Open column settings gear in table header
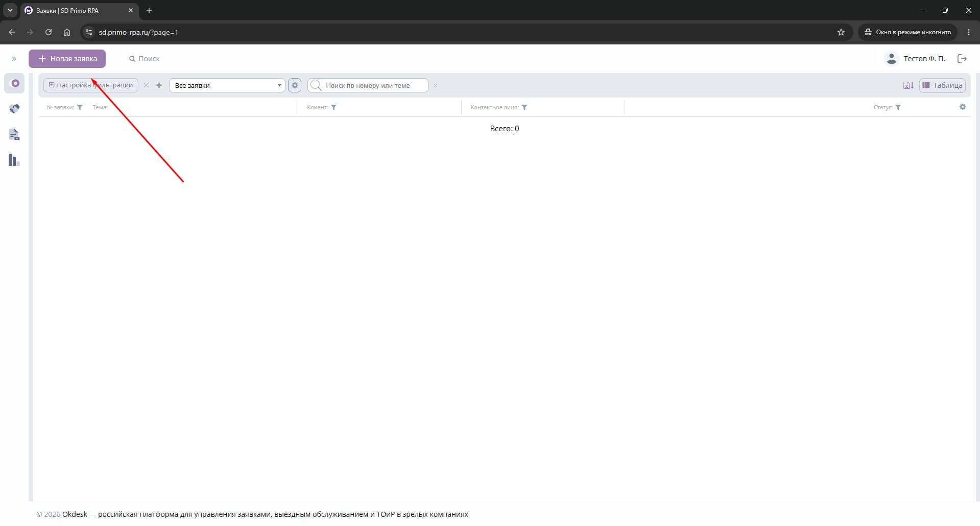 click(x=963, y=107)
